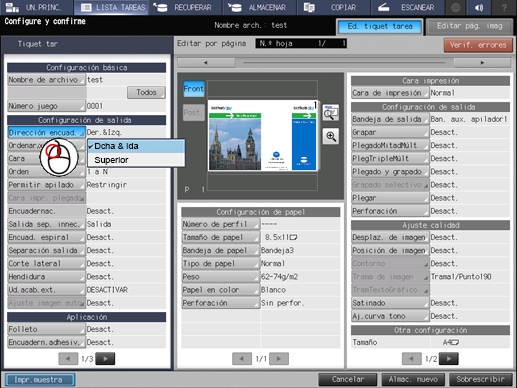Open Encuadern.adhesiv. setting

pyautogui.click(x=46, y=342)
